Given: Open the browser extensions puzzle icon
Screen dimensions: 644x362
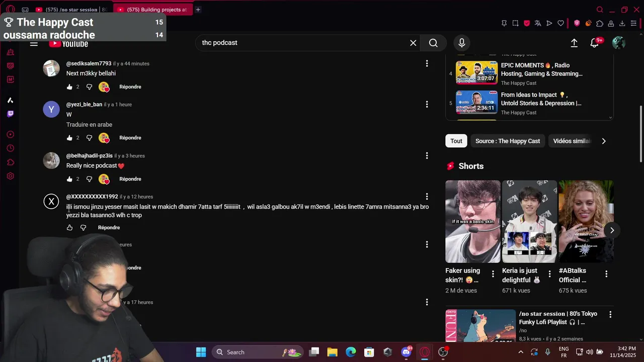Looking at the screenshot, I should click(600, 24).
